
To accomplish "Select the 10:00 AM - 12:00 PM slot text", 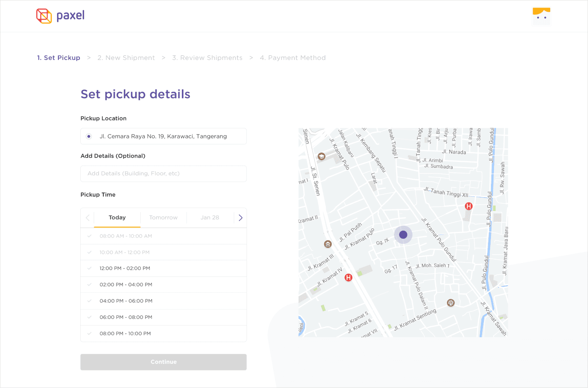I will point(124,253).
